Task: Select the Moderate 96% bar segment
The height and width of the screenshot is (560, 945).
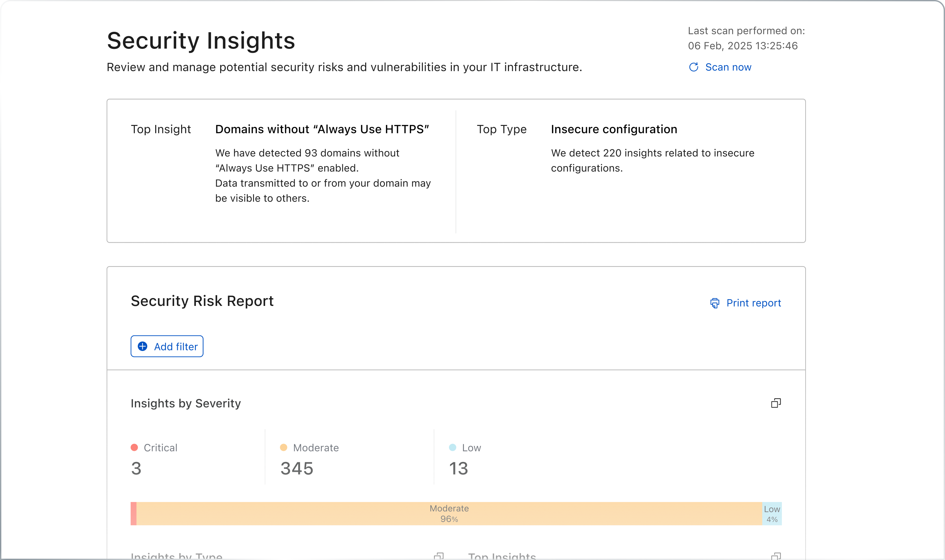Action: pos(449,513)
